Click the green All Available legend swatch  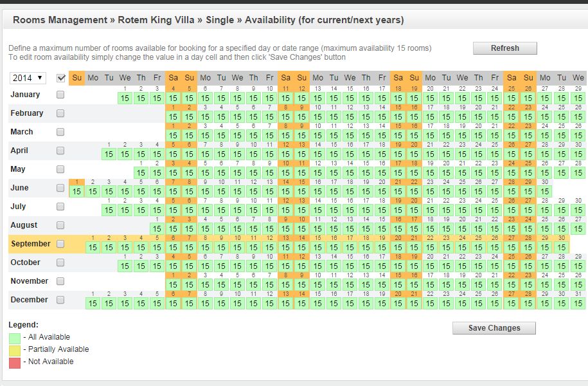15,338
